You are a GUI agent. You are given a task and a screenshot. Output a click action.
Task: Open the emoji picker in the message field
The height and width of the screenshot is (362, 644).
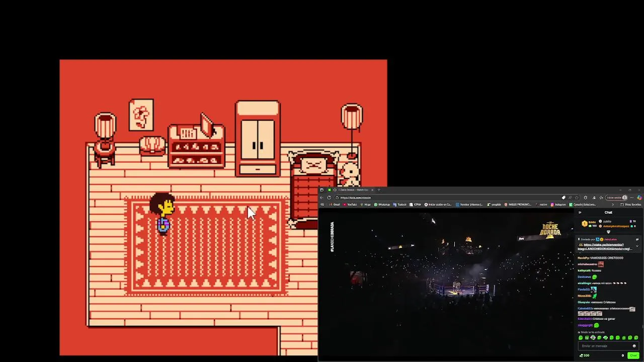[x=634, y=346]
